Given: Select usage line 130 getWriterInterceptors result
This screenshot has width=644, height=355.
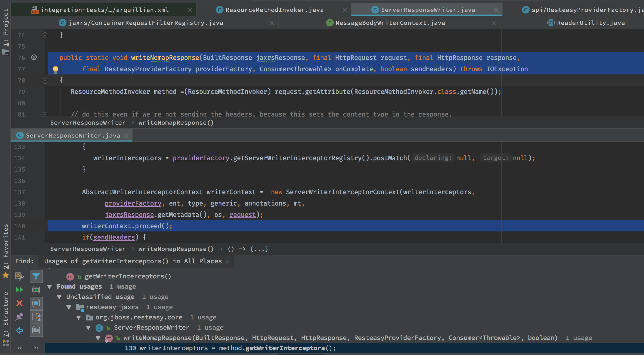Looking at the screenshot, I should coord(230,348).
